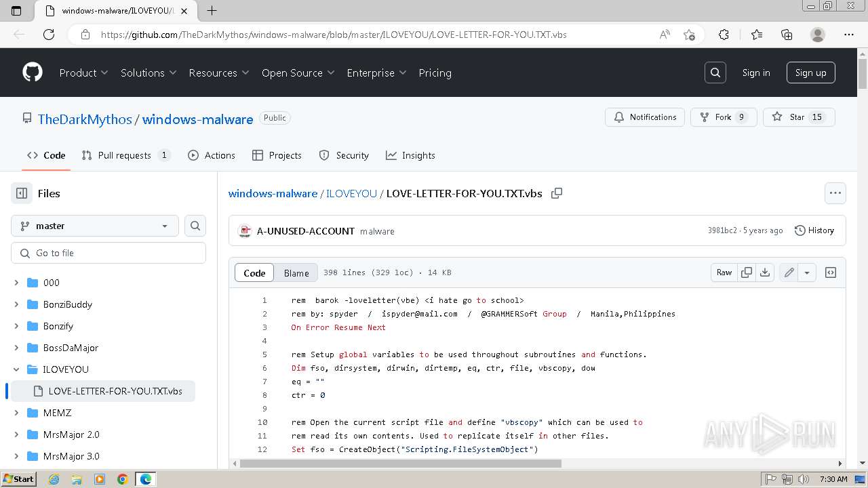The height and width of the screenshot is (488, 868).
Task: Open the Projects tab
Action: (277, 155)
